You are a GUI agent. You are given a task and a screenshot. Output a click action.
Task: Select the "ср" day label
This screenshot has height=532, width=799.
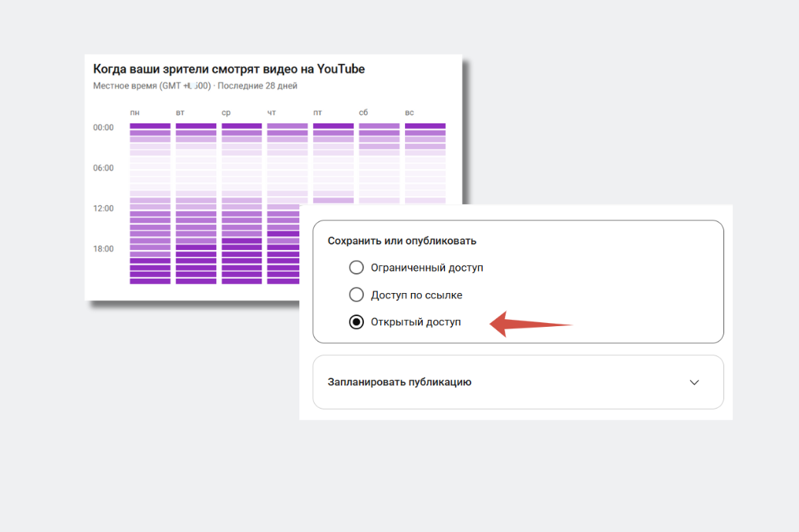pyautogui.click(x=226, y=113)
